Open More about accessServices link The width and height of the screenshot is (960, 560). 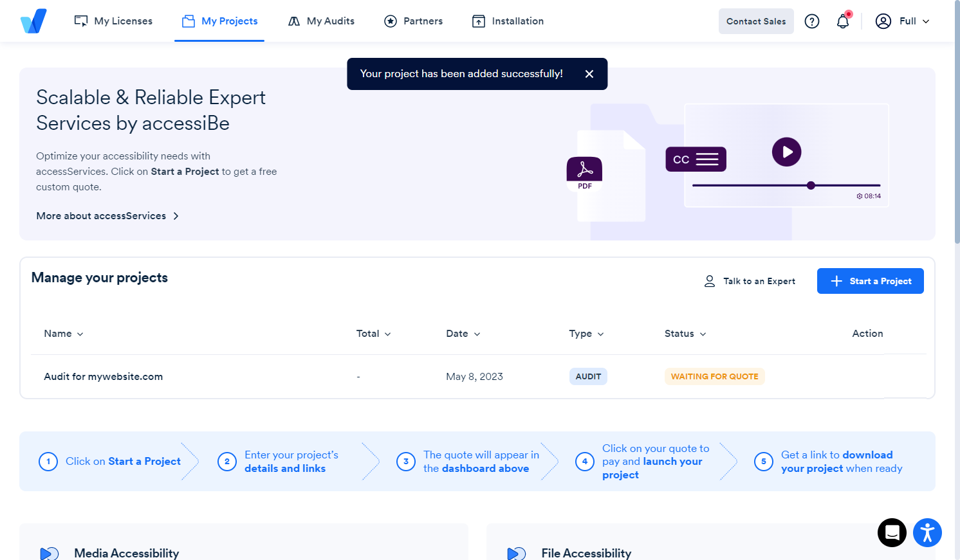click(100, 215)
